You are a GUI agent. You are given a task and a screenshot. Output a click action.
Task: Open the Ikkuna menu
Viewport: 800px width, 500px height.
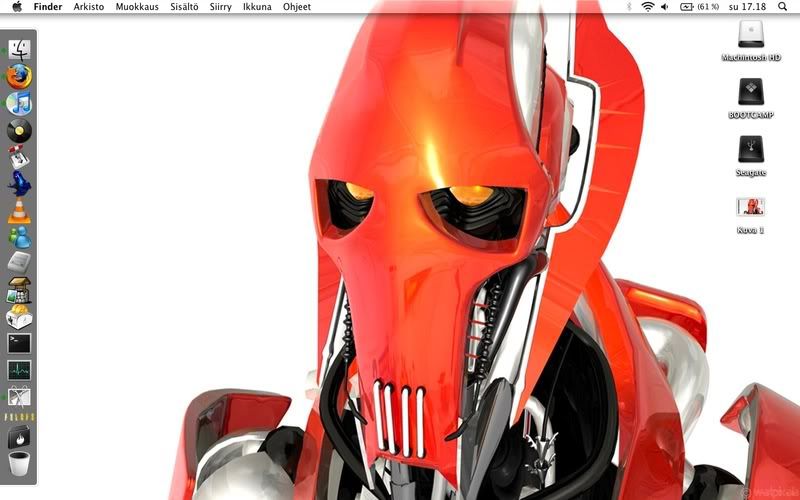[x=257, y=7]
